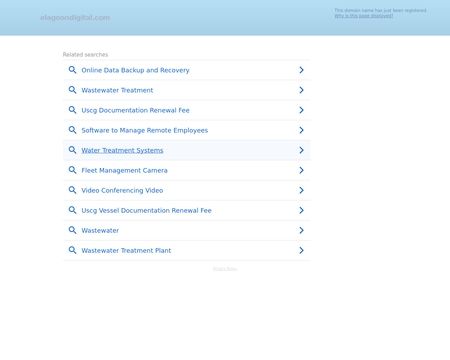Viewport: 450px width, 360px height.
Task: Open Uscg Vessel Documentation Renewal Fee link
Action: click(146, 210)
